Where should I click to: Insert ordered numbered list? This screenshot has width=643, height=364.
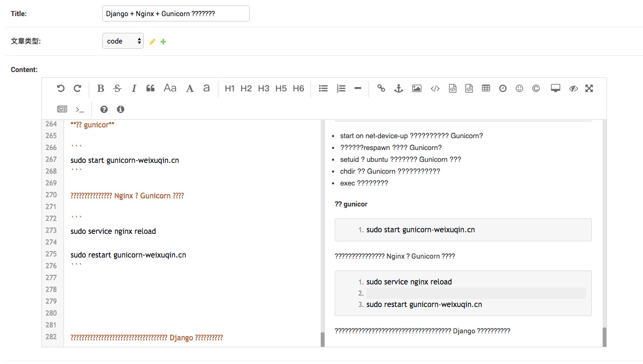point(341,89)
